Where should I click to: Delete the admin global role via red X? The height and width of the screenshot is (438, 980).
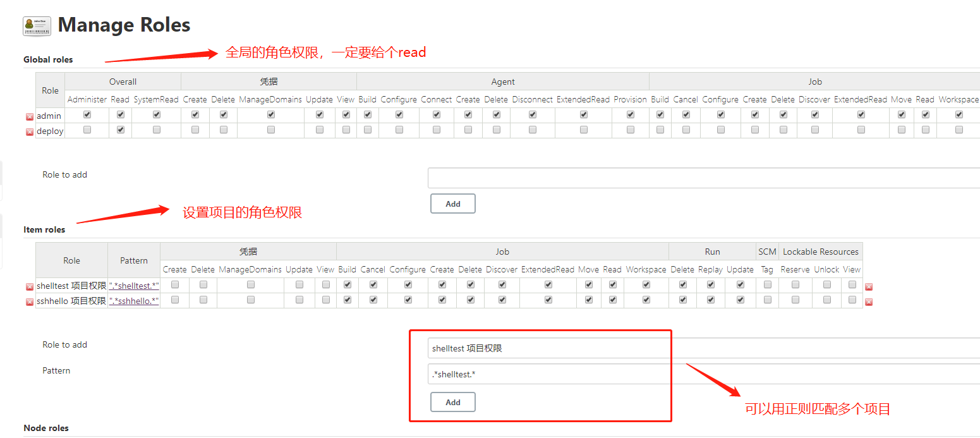pos(30,117)
